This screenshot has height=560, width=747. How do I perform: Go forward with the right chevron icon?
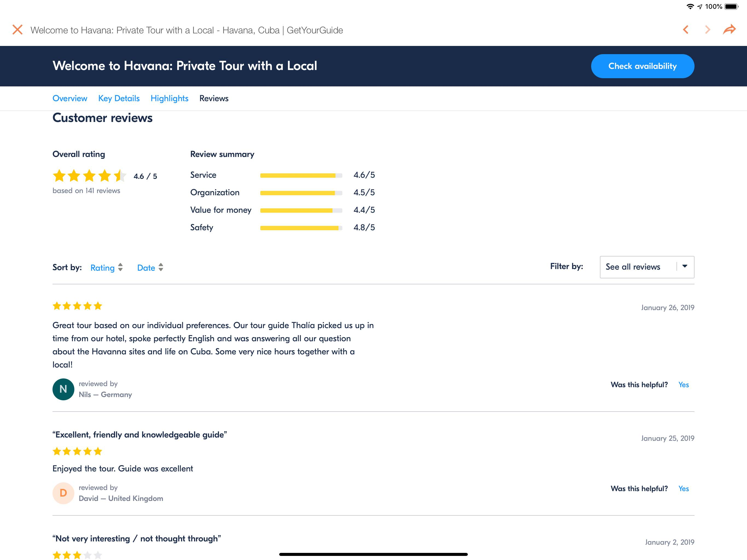pyautogui.click(x=707, y=30)
